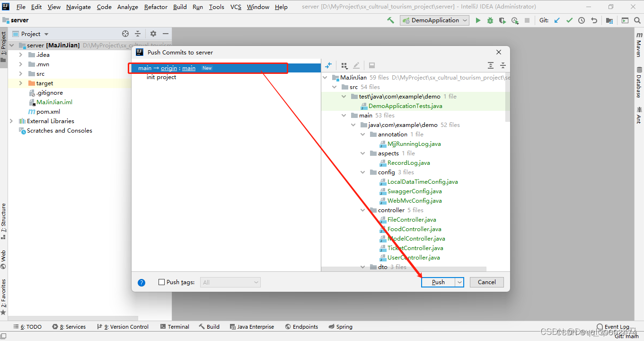Select Scratches and Consoles node

pos(60,131)
